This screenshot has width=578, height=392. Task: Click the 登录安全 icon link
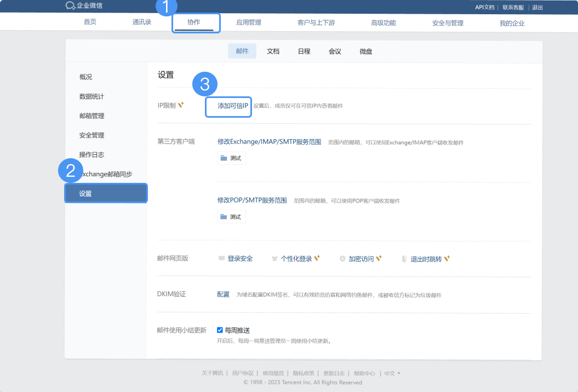click(x=222, y=258)
